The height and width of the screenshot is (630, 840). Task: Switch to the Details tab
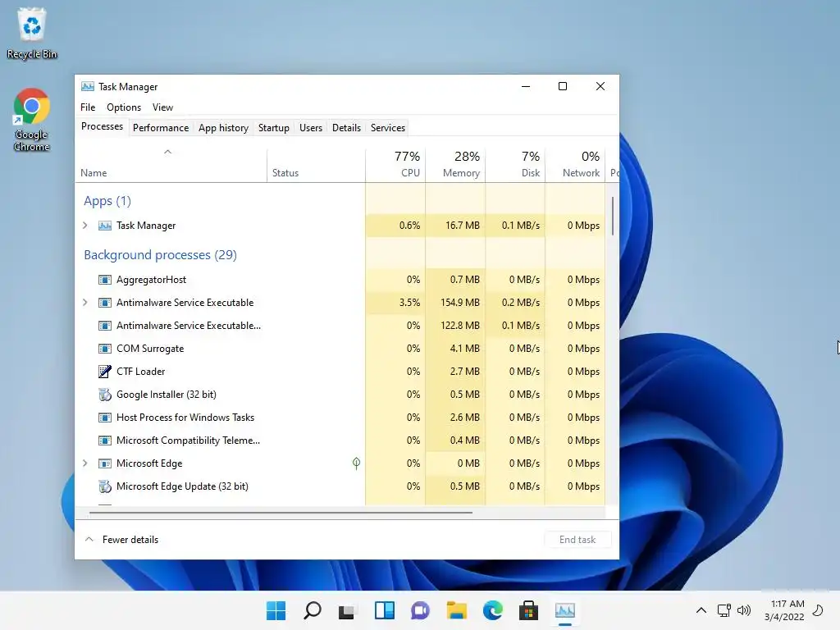[347, 127]
